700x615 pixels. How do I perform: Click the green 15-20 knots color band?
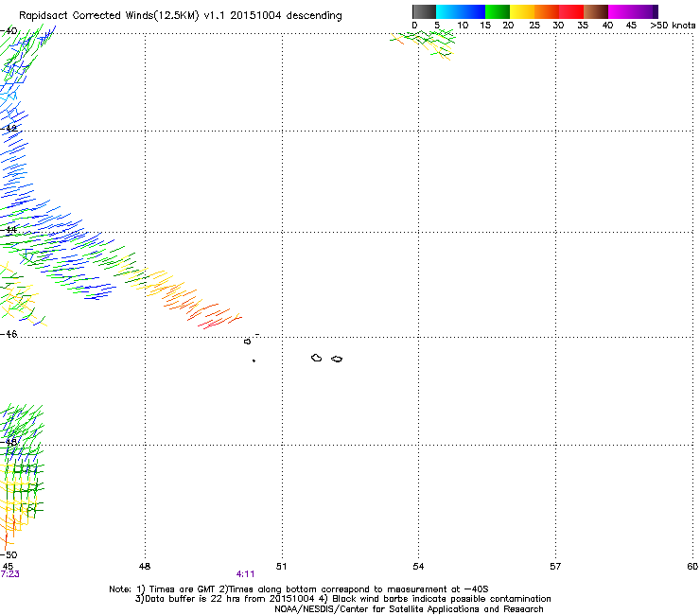pos(498,11)
